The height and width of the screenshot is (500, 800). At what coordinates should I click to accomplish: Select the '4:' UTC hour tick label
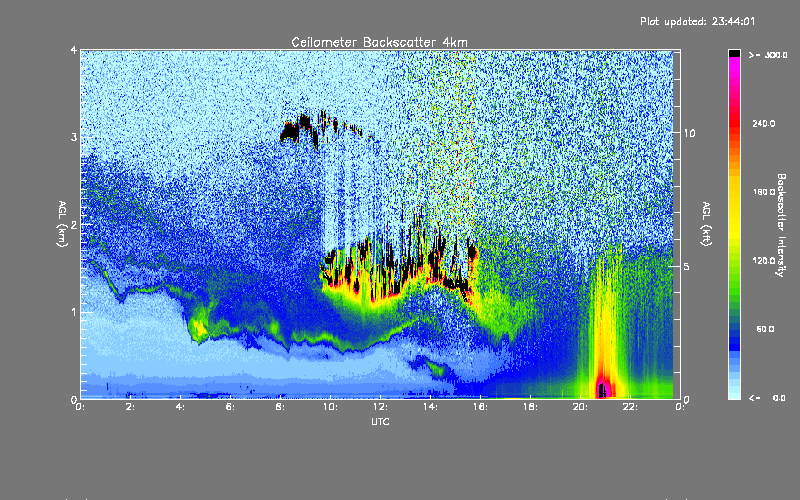[180, 407]
